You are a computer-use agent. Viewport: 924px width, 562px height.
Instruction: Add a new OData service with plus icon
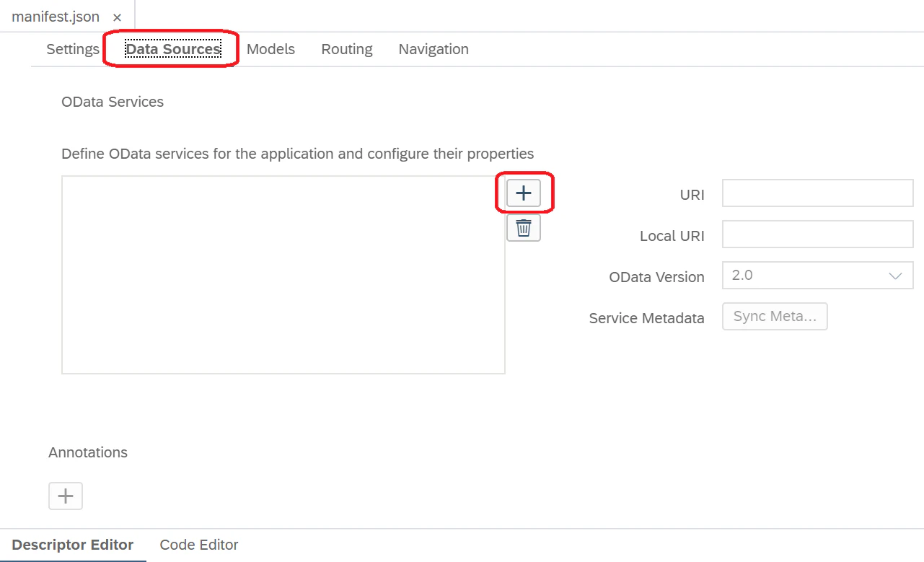tap(524, 193)
